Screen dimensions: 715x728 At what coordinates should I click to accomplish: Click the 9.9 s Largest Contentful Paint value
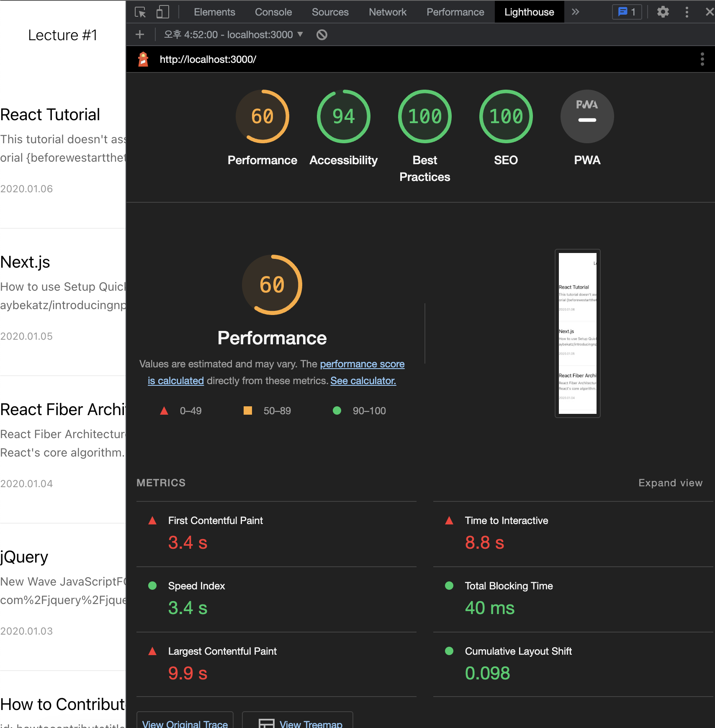point(188,674)
